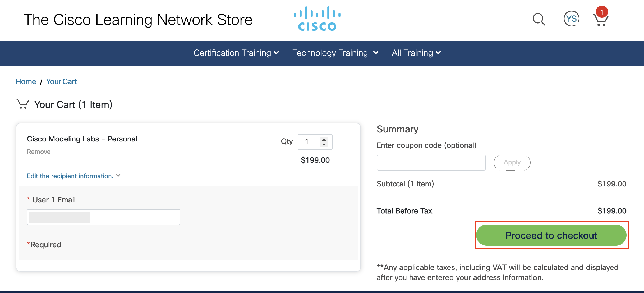This screenshot has width=644, height=293.
Task: Go to Home breadcrumb link
Action: [26, 81]
